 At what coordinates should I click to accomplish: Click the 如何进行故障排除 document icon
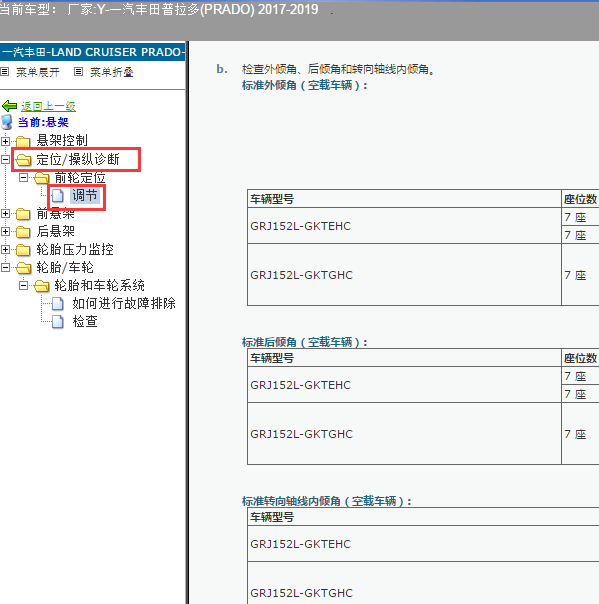[x=58, y=304]
